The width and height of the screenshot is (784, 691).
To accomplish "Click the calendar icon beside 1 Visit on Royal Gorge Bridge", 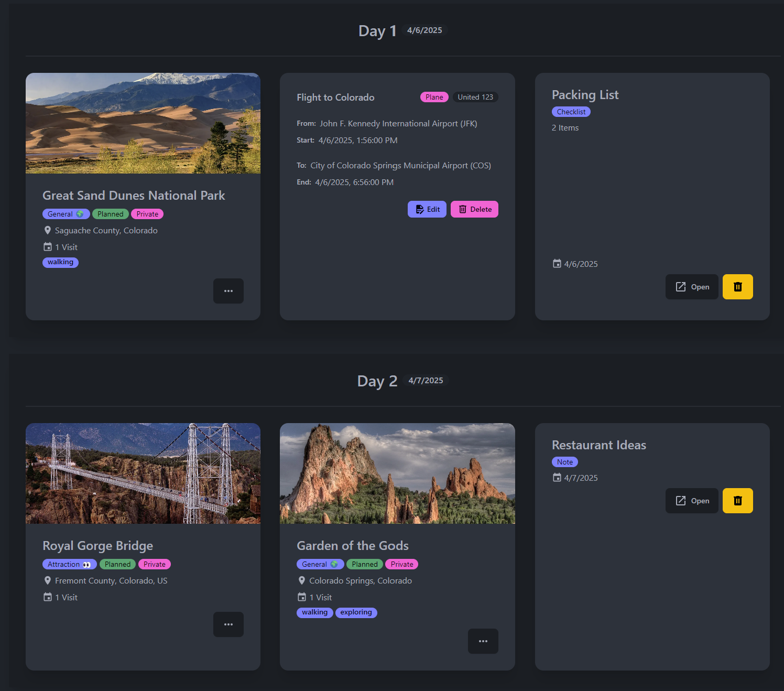I will tap(47, 597).
